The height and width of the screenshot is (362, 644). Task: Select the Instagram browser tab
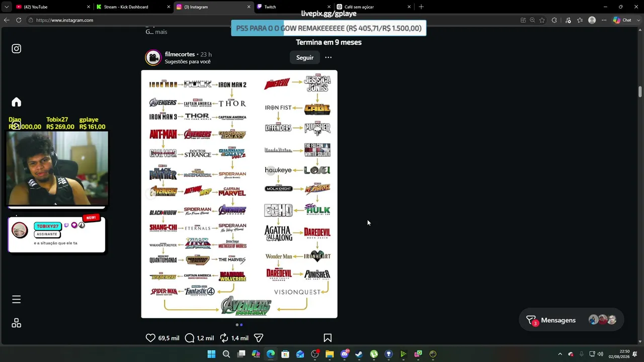pyautogui.click(x=213, y=7)
